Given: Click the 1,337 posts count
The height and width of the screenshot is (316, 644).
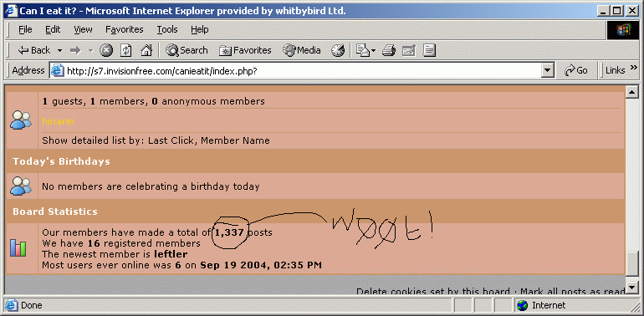Looking at the screenshot, I should tap(229, 232).
